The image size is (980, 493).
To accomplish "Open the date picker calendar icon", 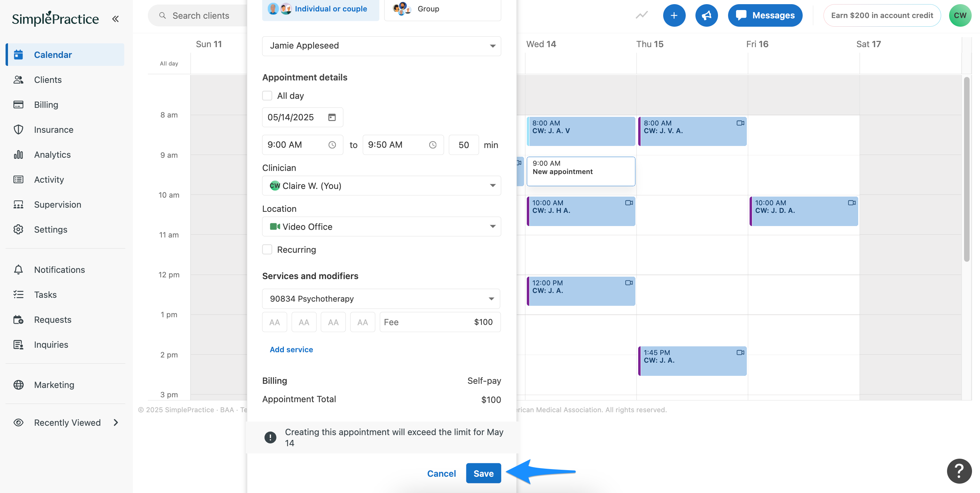I will 332,118.
